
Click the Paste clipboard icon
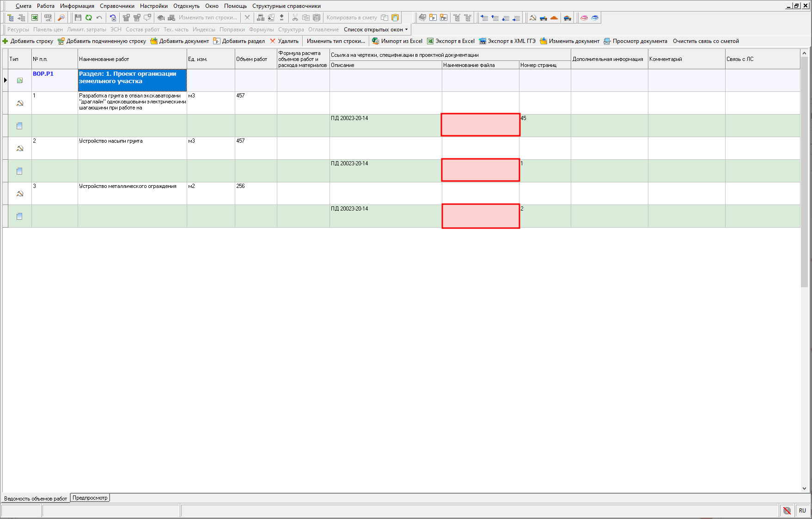click(x=317, y=18)
